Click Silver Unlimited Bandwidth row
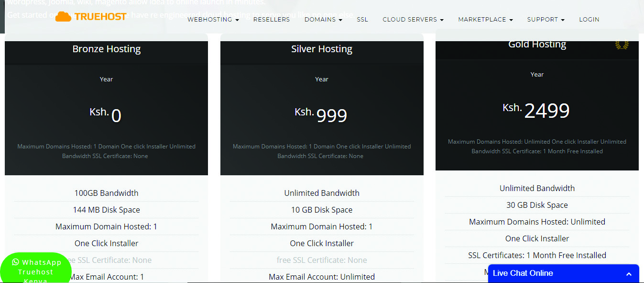The image size is (644, 283). 322,193
